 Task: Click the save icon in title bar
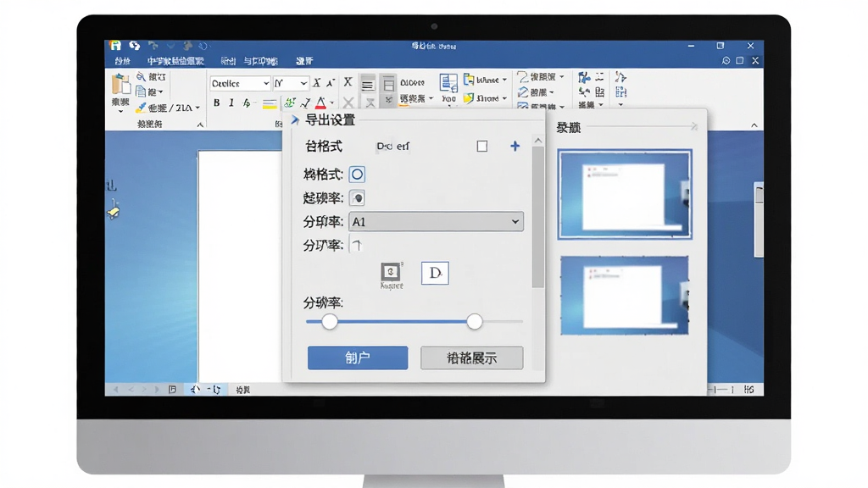[115, 46]
